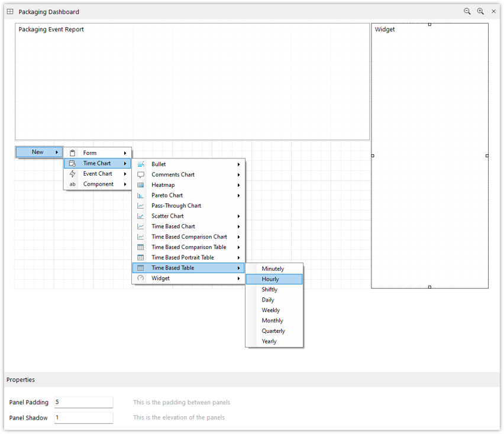Expand the Widget submenu arrow
504x434 pixels.
[x=238, y=278]
